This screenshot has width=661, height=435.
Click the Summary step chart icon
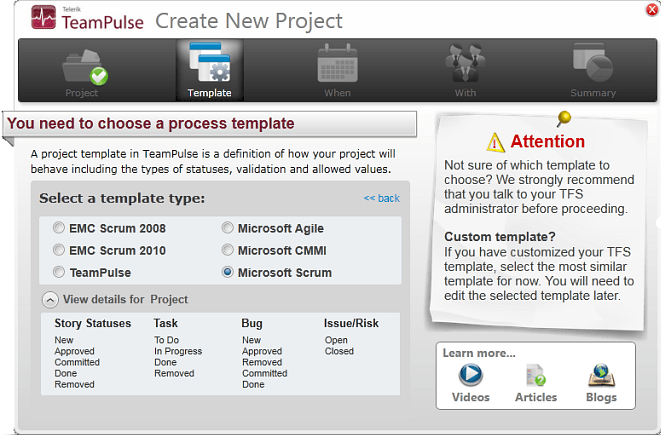point(593,63)
